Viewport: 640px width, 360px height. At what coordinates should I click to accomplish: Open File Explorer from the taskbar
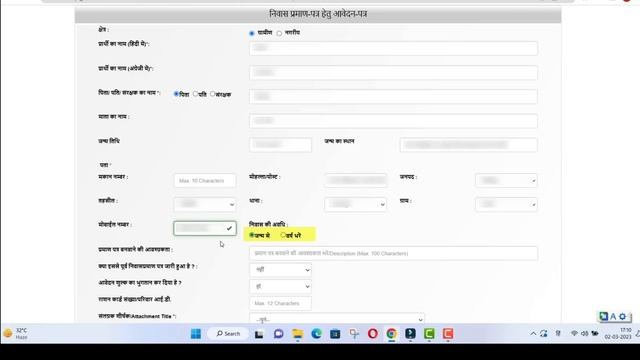coord(298,334)
